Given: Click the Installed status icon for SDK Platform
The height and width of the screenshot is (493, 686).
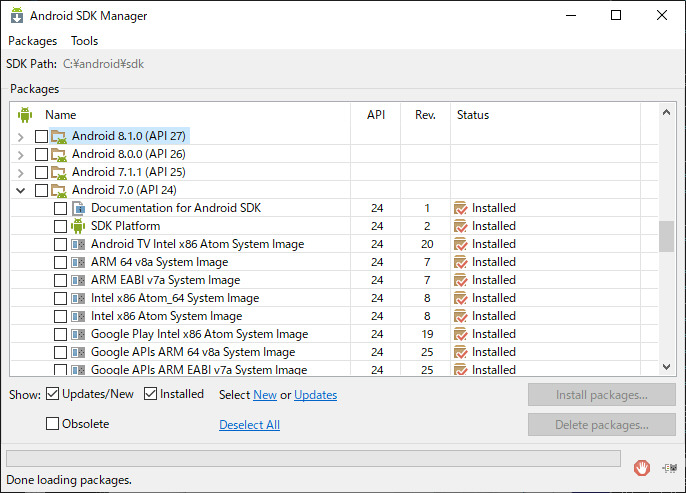Looking at the screenshot, I should pos(460,226).
